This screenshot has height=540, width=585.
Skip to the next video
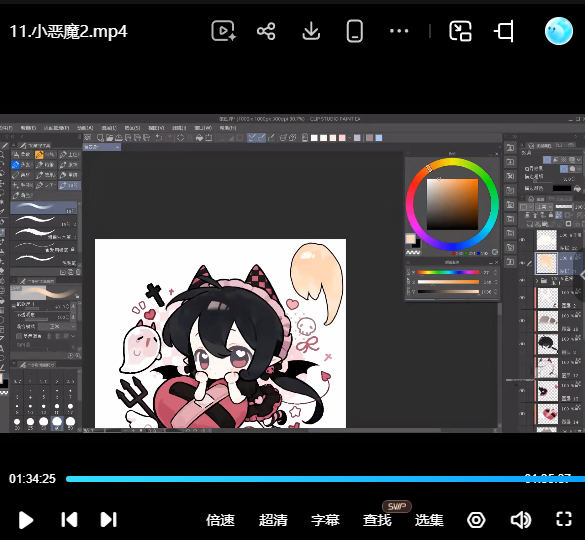click(x=109, y=519)
